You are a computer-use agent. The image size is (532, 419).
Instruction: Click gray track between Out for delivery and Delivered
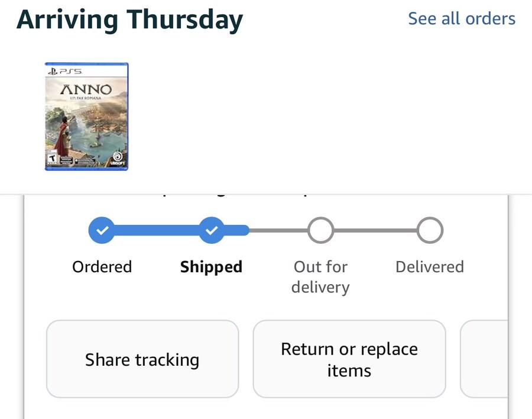[375, 230]
